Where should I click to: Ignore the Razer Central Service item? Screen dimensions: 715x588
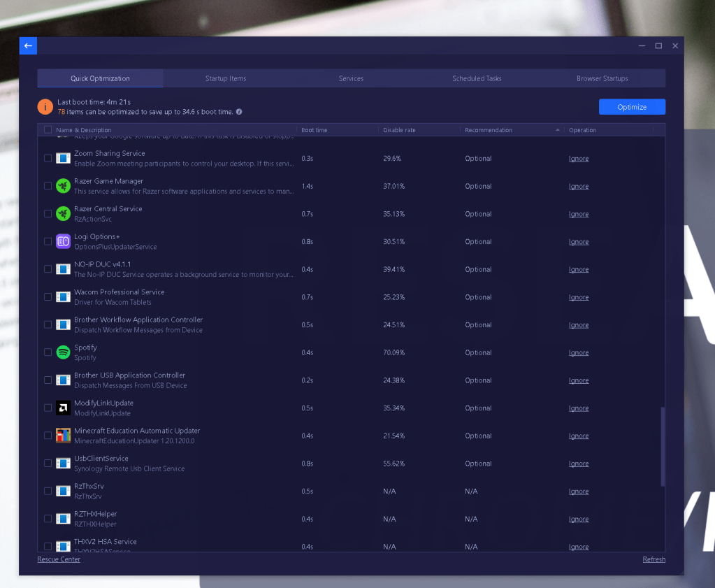tap(579, 214)
